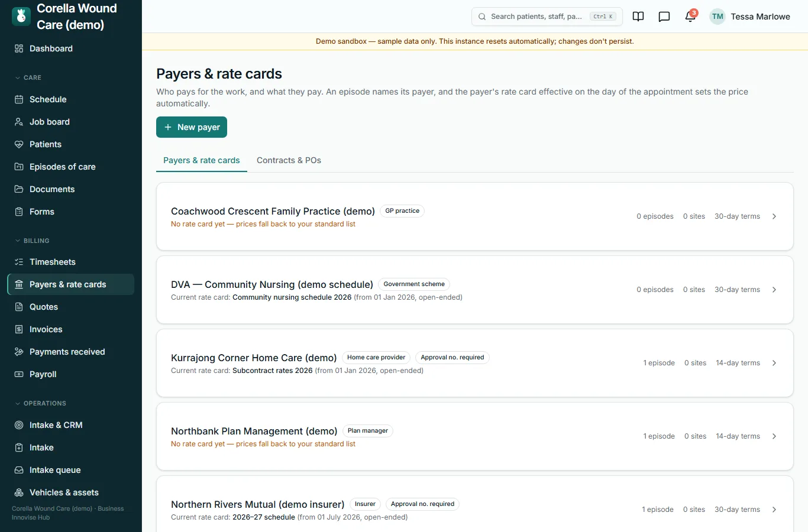
Task: Open notifications bell with 3 badge
Action: pyautogui.click(x=690, y=16)
